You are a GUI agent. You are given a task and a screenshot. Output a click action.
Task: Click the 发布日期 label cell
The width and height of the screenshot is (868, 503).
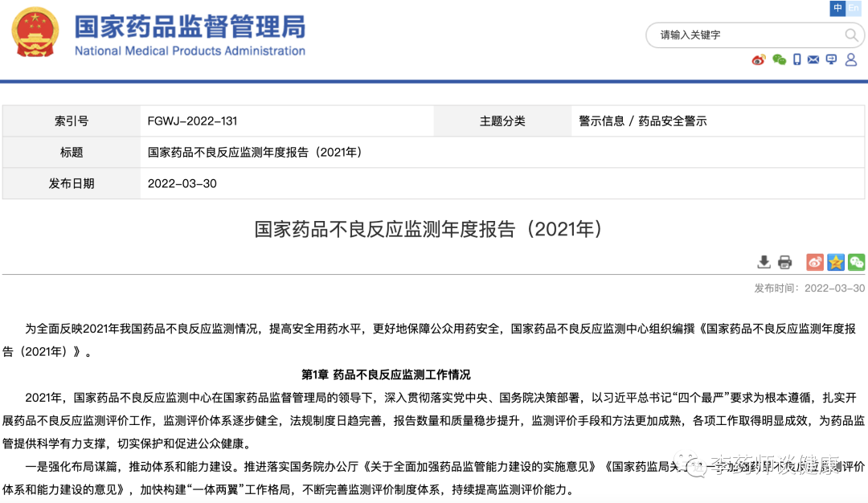point(72,184)
